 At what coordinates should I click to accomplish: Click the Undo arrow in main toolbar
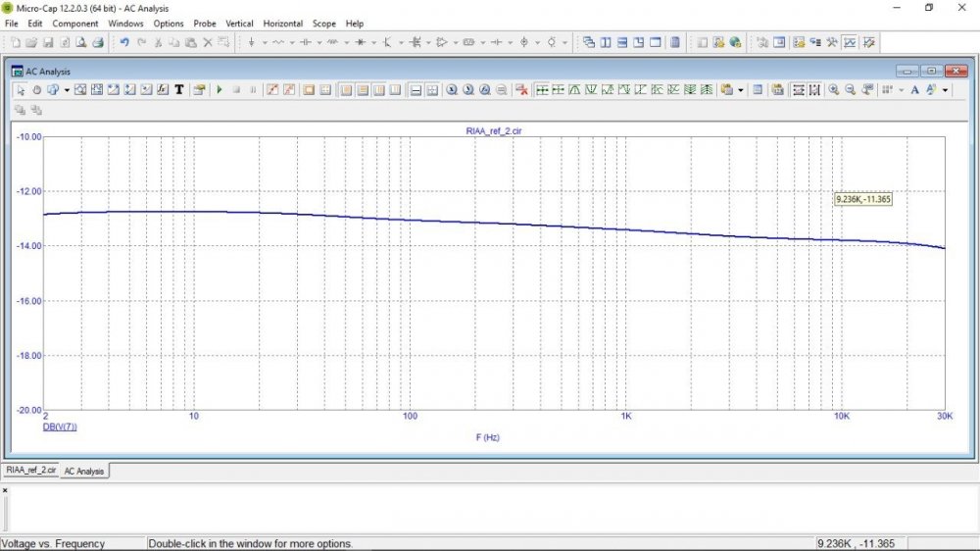point(124,42)
